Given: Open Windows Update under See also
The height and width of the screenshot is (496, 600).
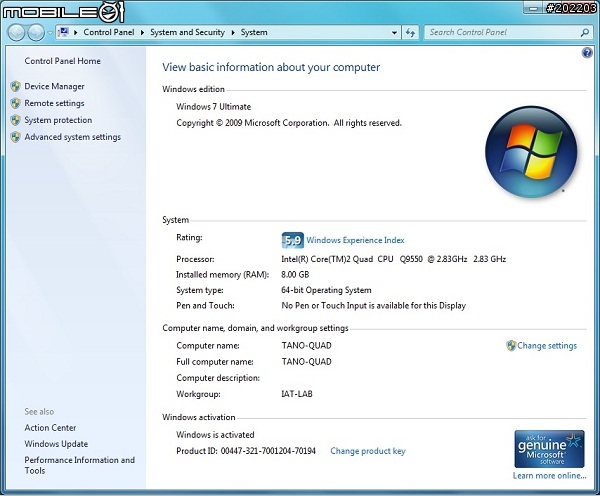Looking at the screenshot, I should [56, 444].
